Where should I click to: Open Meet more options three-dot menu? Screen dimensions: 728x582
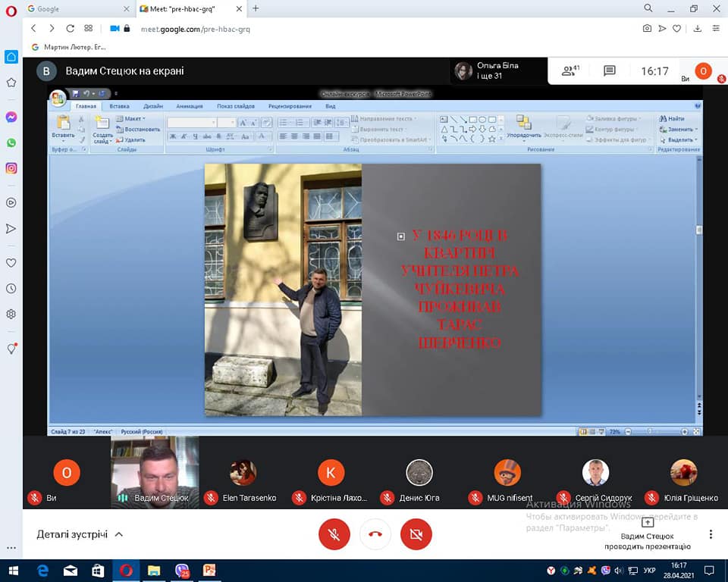coord(711,534)
